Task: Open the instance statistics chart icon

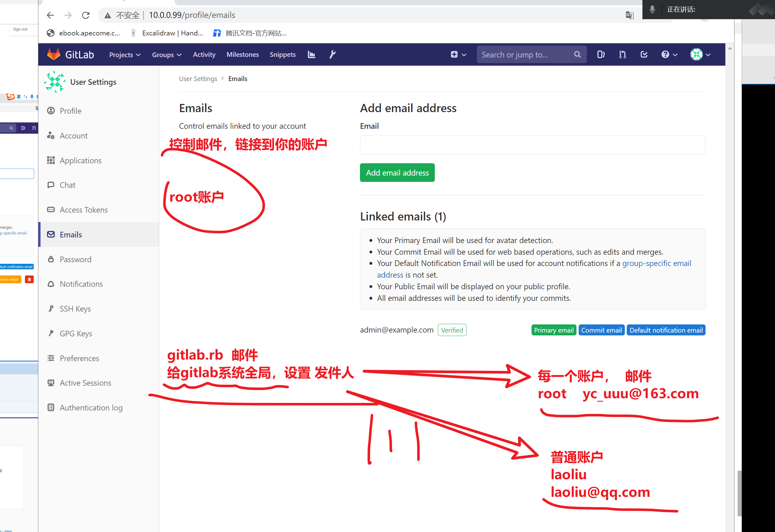Action: (311, 54)
